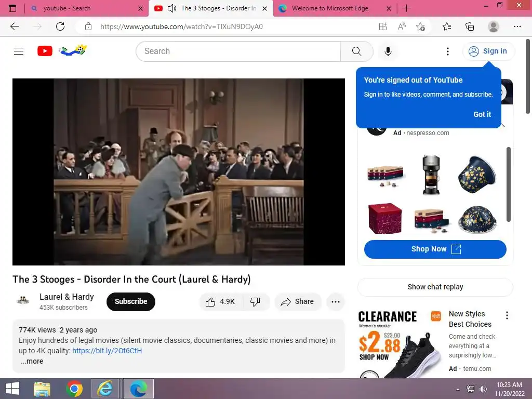Screen dimensions: 532x399
Task: Switch to Welcome to Microsoft Edge tab
Action: [x=335, y=8]
